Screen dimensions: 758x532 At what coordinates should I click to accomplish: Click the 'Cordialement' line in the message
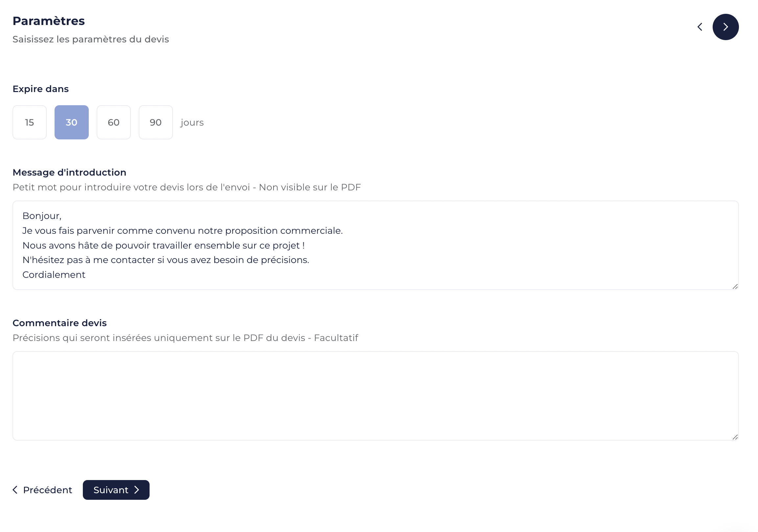[x=54, y=275]
